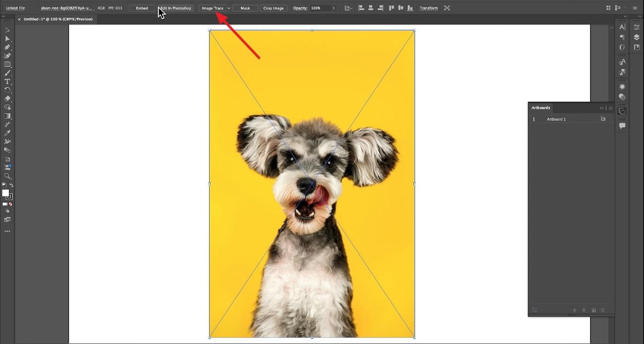
Task: Click the Untitled-1 document tab
Action: [58, 19]
